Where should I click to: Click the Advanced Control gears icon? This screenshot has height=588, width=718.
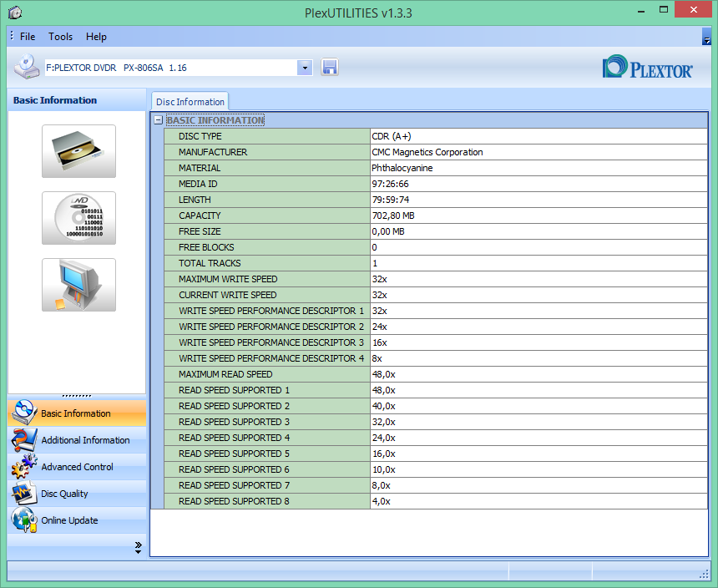tap(24, 467)
